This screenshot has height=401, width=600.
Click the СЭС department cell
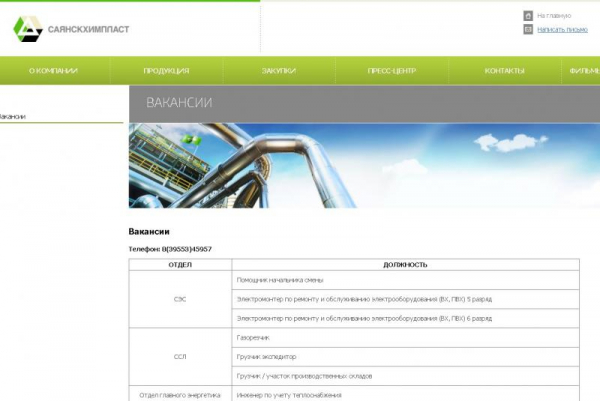[x=181, y=298]
